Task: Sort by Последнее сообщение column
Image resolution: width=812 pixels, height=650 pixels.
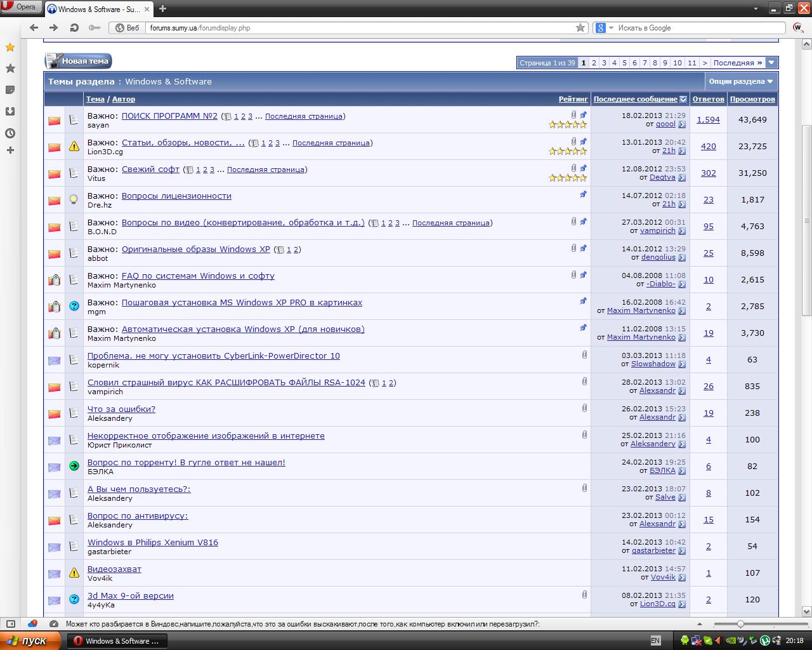Action: (635, 99)
